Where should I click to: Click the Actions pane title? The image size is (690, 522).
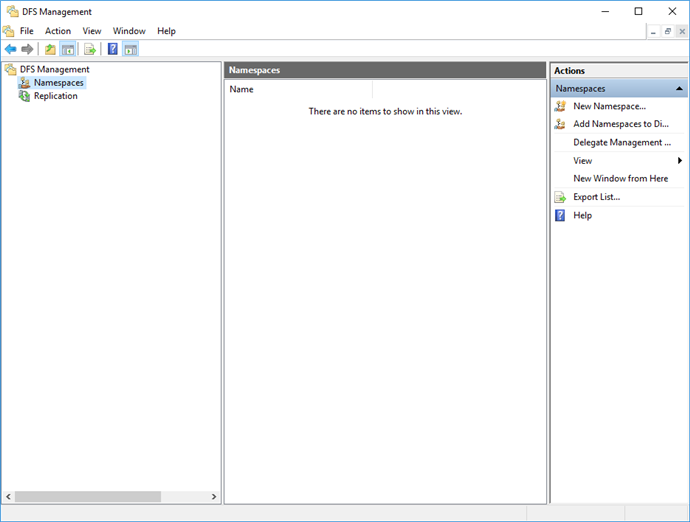(x=569, y=70)
